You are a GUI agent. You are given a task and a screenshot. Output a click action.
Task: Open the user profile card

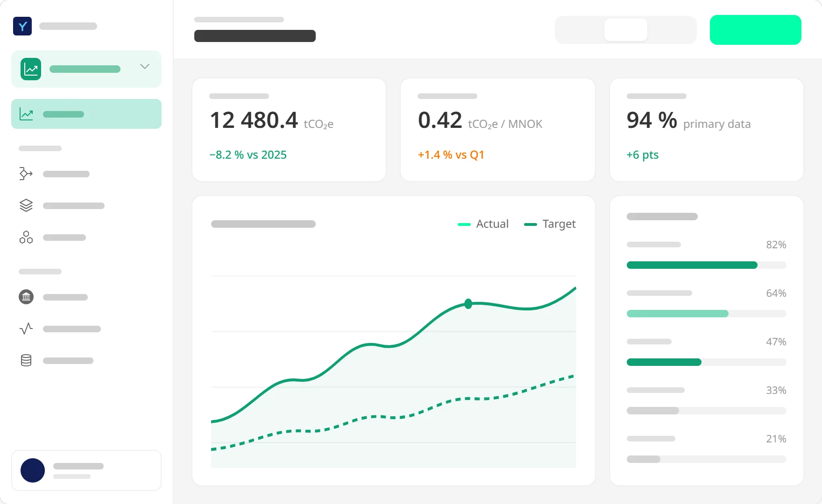(86, 470)
